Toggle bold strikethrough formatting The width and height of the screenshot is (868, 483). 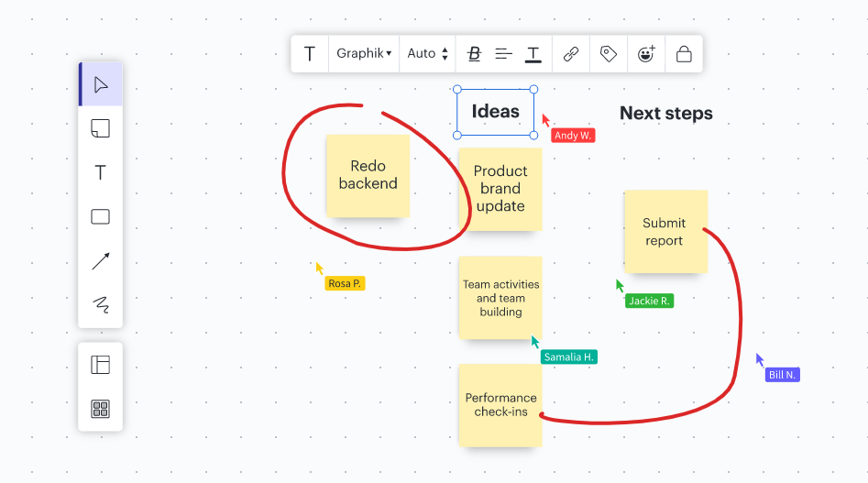point(474,54)
